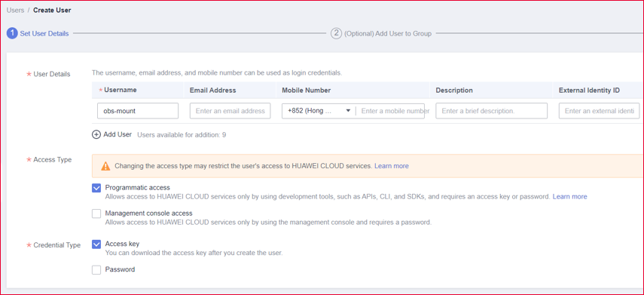Open Learn more under Programmatic access
The width and height of the screenshot is (644, 295).
569,197
